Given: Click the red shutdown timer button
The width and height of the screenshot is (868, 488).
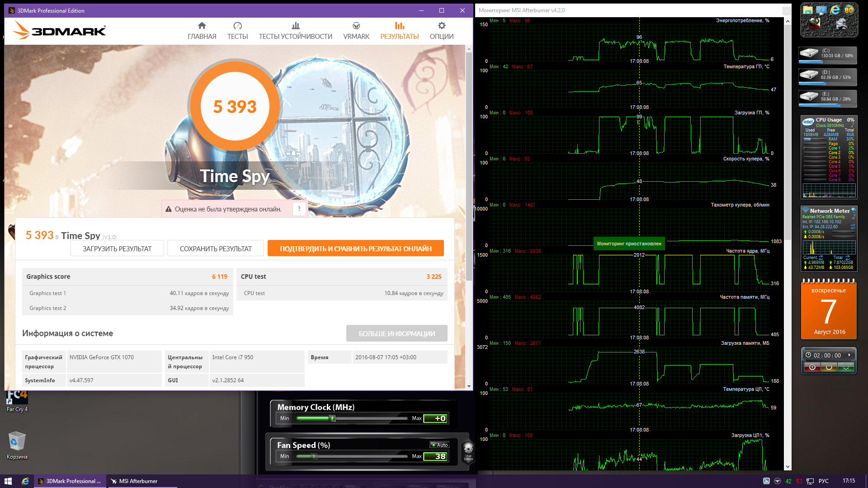Looking at the screenshot, I should coord(812,367).
